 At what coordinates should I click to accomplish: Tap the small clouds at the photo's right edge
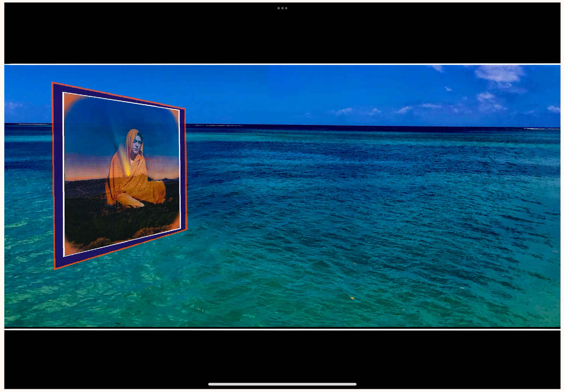553,109
